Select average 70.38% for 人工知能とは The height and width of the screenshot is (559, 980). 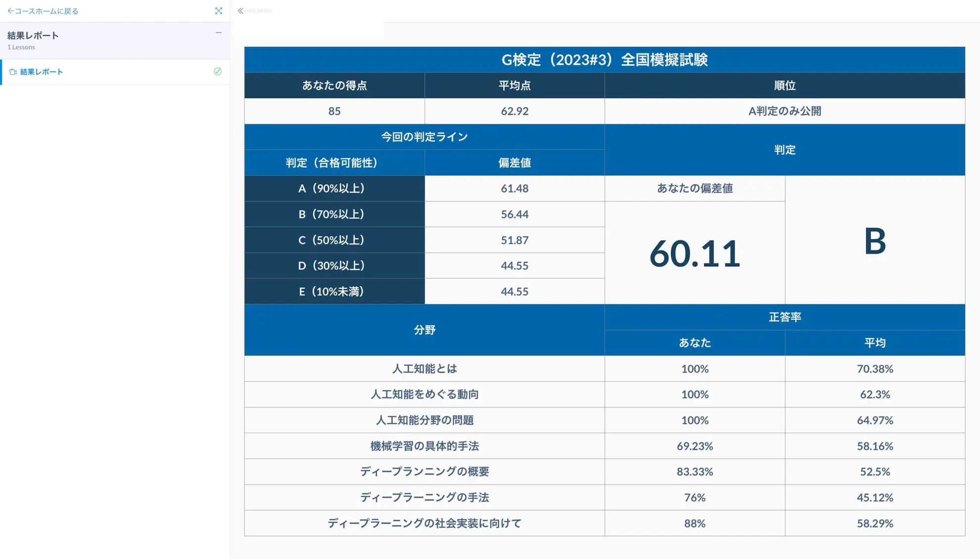pos(875,368)
